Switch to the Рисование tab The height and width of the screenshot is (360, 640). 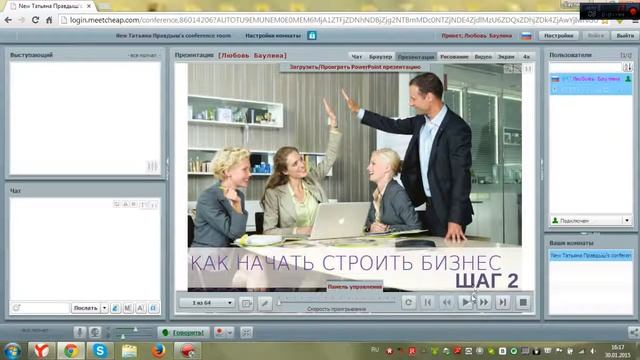tap(454, 57)
